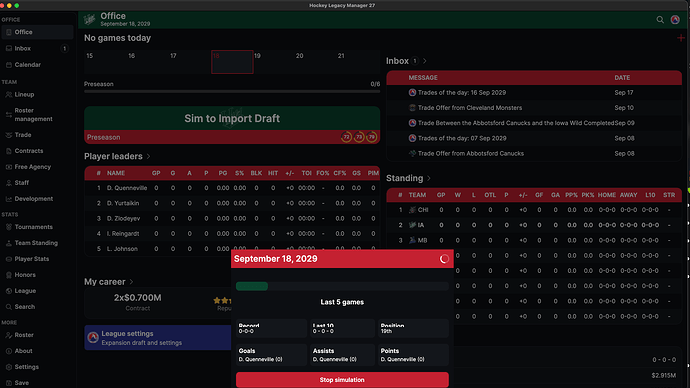The width and height of the screenshot is (690, 388).
Task: Click the Development sidebar icon
Action: tap(9, 199)
